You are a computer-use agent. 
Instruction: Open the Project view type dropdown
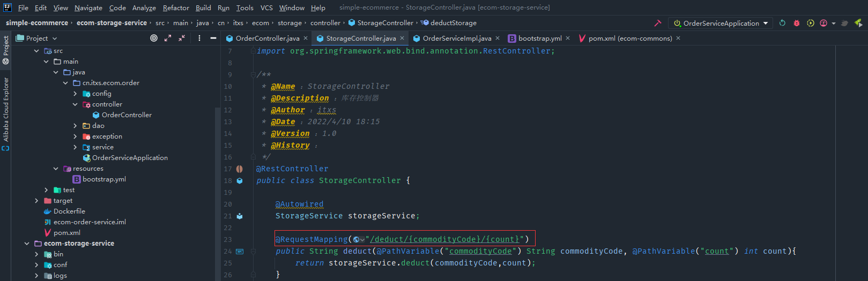pos(36,38)
